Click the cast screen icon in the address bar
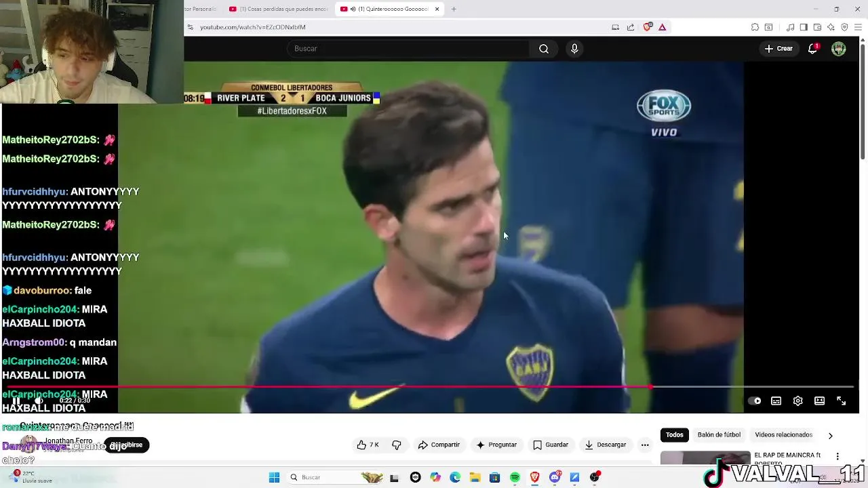Viewport: 868px width, 488px height. tap(615, 27)
